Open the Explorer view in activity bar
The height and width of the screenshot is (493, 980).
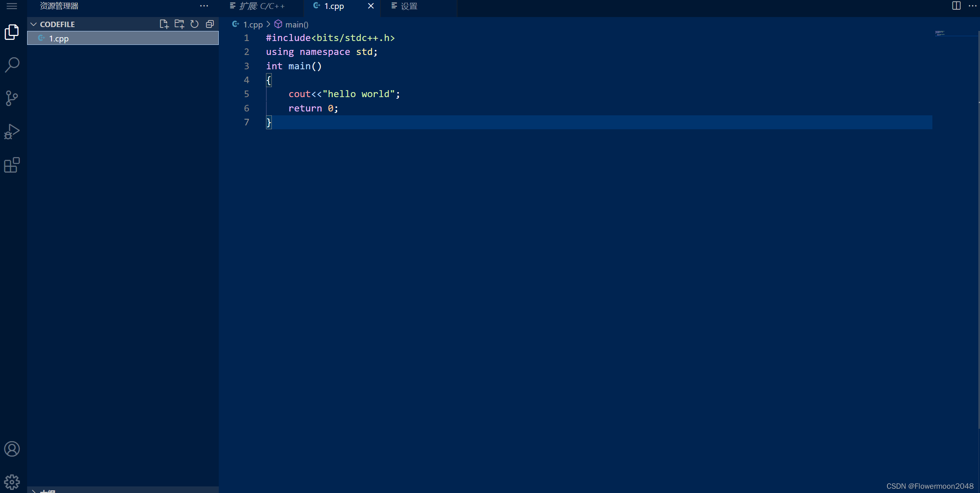pyautogui.click(x=12, y=32)
